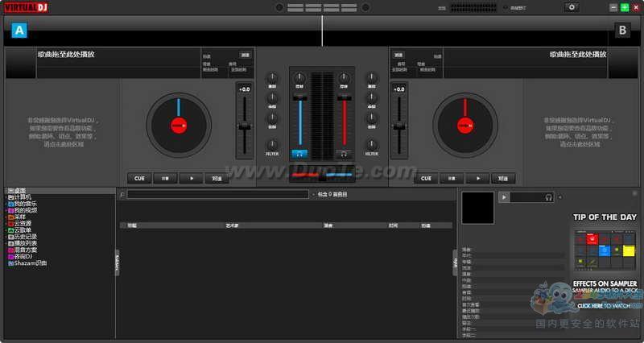This screenshot has height=343, width=644.
Task: Open the settings gear in title bar
Action: [572, 7]
